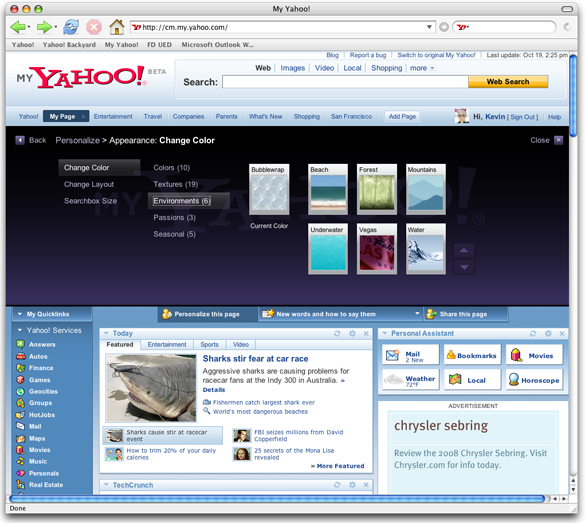Click the Real Estate icon
Image resolution: width=586 pixels, height=523 pixels.
pos(21,485)
